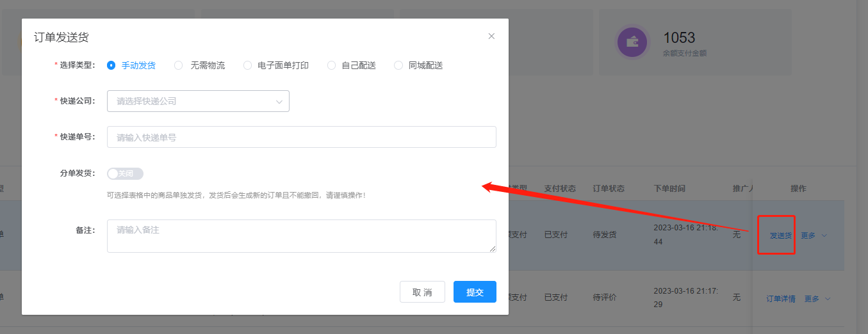
Task: Select the 自己配送 radio option
Action: (331, 65)
